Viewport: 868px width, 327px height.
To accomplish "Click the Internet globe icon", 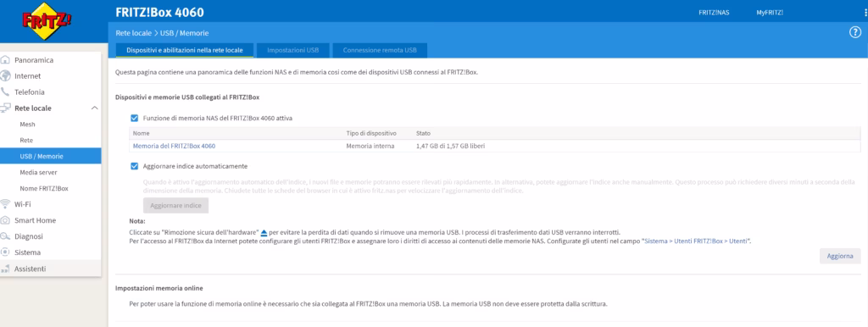I will tap(6, 75).
